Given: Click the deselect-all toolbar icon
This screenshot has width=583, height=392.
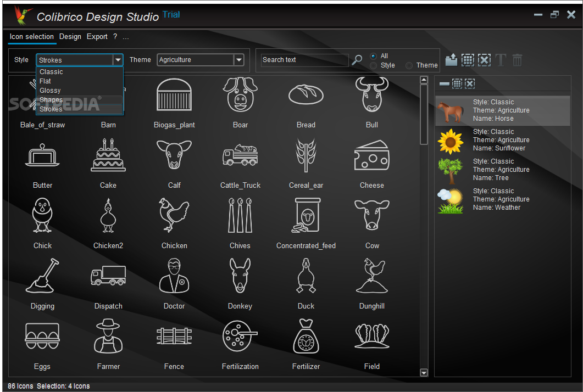Looking at the screenshot, I should (484, 60).
